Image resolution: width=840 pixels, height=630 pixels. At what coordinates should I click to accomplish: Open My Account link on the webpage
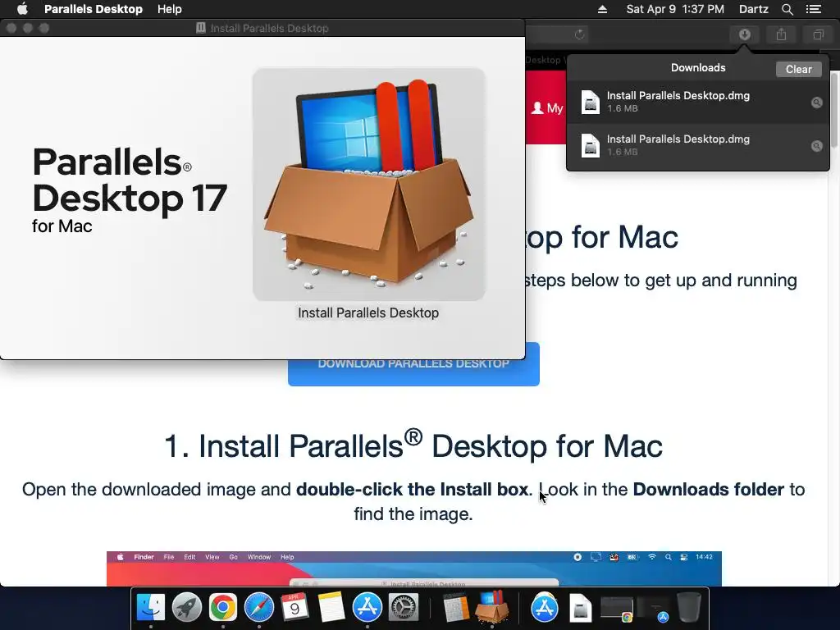(x=547, y=108)
